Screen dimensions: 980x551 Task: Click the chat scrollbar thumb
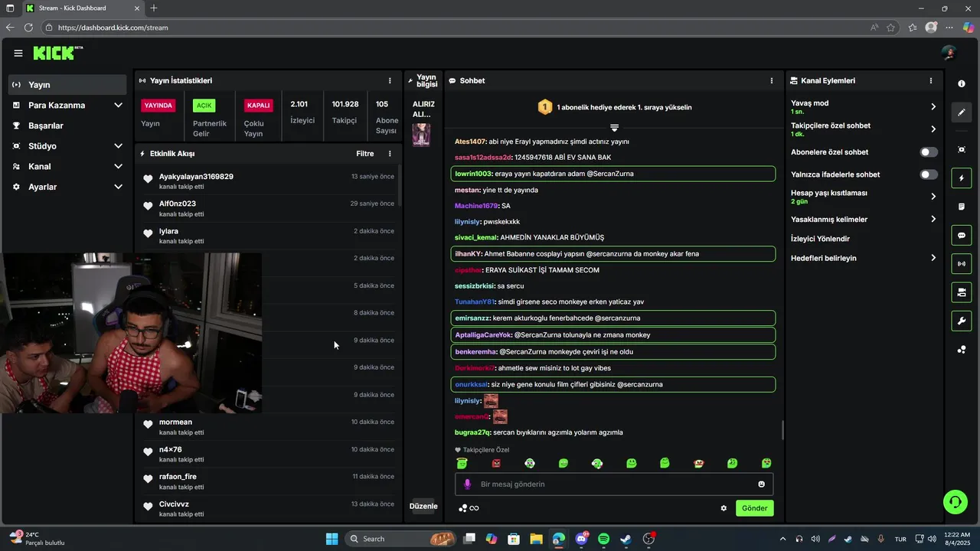[x=782, y=430]
